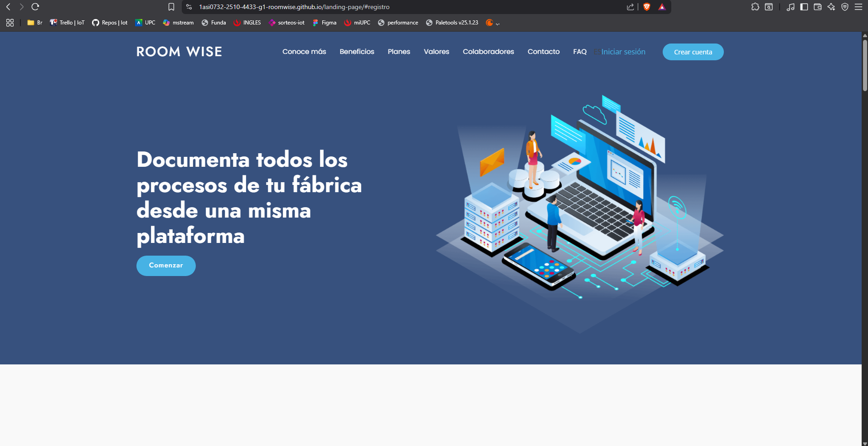Open Brave Shields lion icon
The height and width of the screenshot is (446, 868).
(647, 7)
